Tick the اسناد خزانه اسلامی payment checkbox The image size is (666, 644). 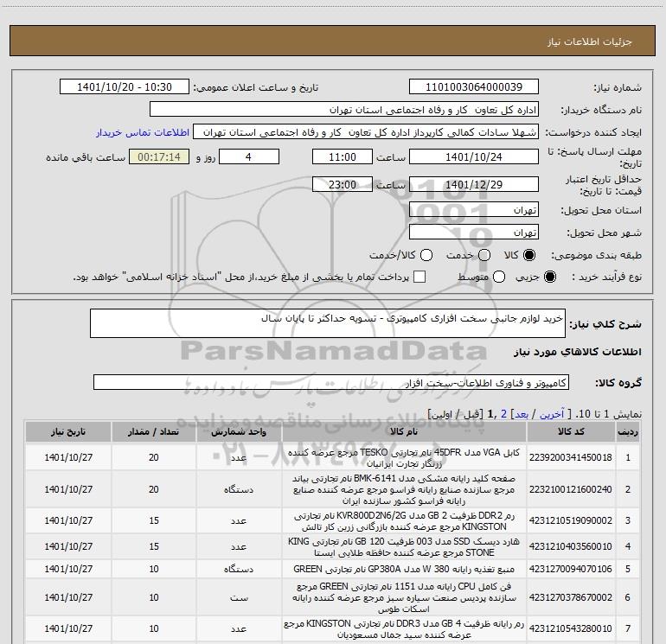click(x=419, y=277)
